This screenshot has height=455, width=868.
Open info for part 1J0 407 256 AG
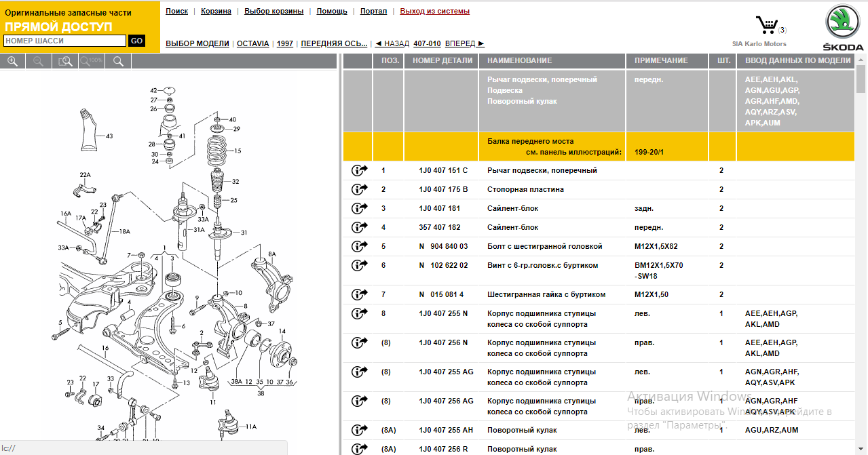(x=359, y=401)
